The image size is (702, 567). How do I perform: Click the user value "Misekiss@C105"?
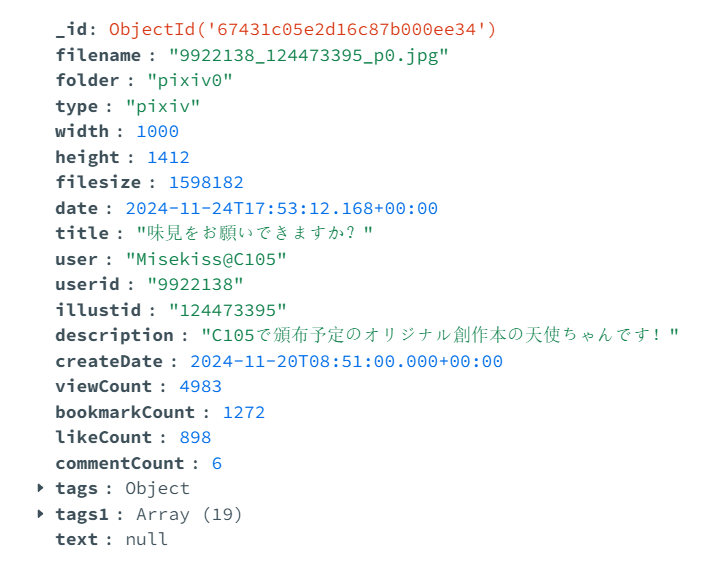pos(207,259)
